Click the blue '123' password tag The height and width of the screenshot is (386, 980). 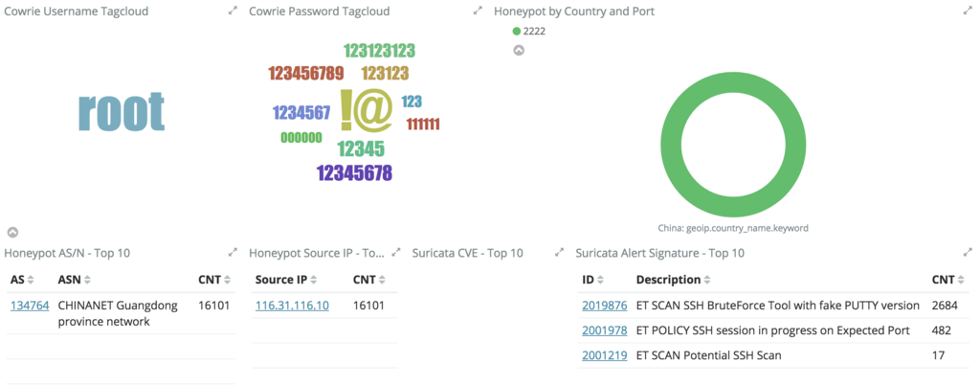click(x=412, y=102)
